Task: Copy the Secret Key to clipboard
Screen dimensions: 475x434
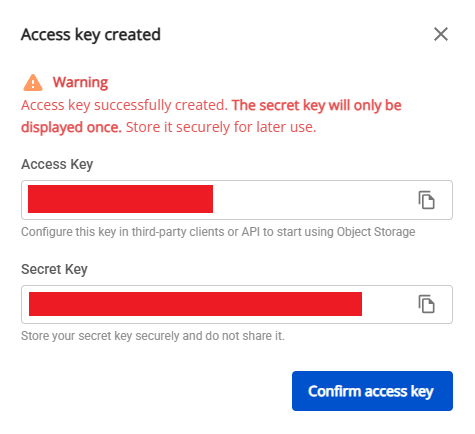Action: (x=426, y=304)
